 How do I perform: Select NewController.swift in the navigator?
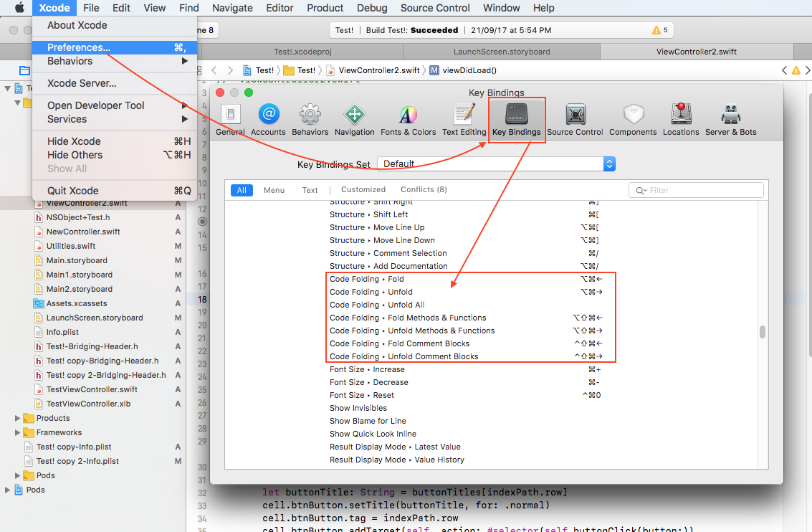tap(83, 232)
